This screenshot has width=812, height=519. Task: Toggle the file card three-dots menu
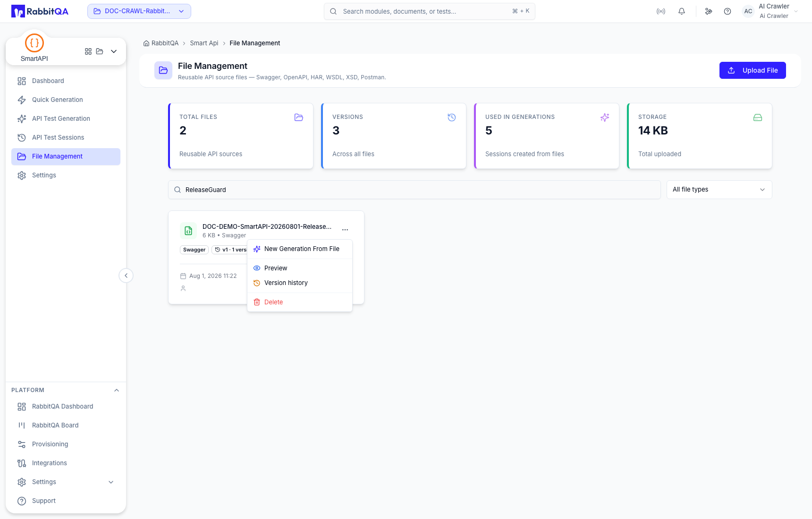click(345, 230)
